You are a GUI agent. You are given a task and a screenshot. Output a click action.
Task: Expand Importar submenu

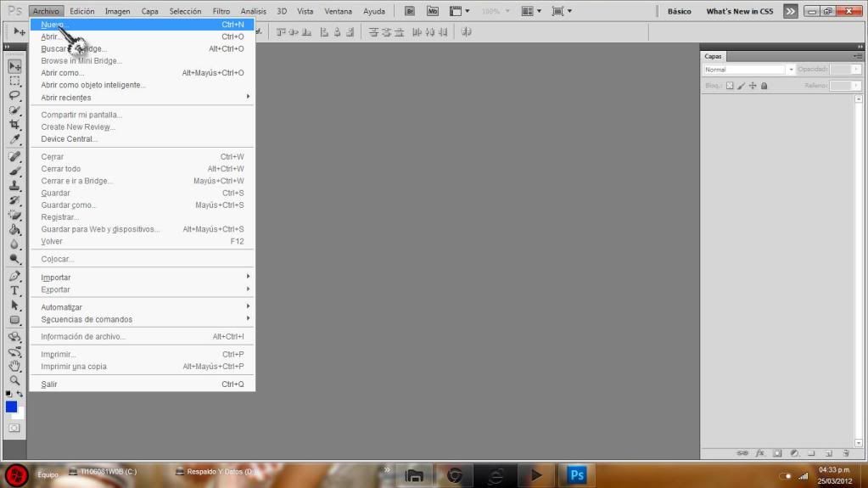pos(143,278)
